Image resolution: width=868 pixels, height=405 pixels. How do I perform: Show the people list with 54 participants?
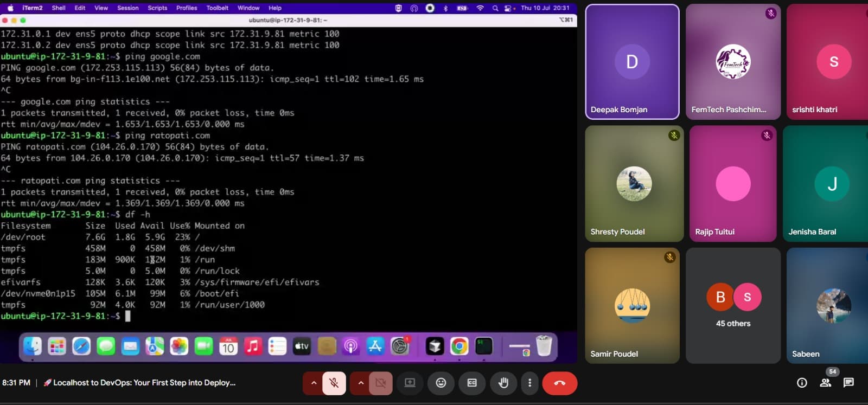826,383
